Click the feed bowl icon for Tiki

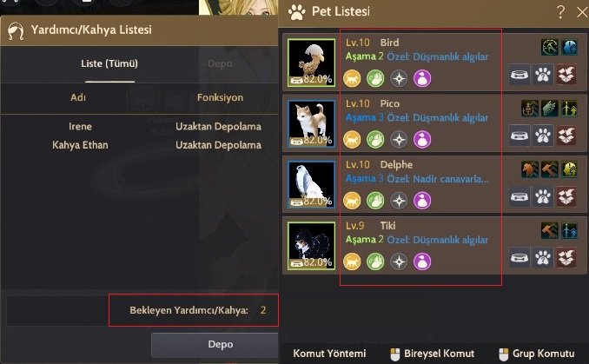coord(520,257)
